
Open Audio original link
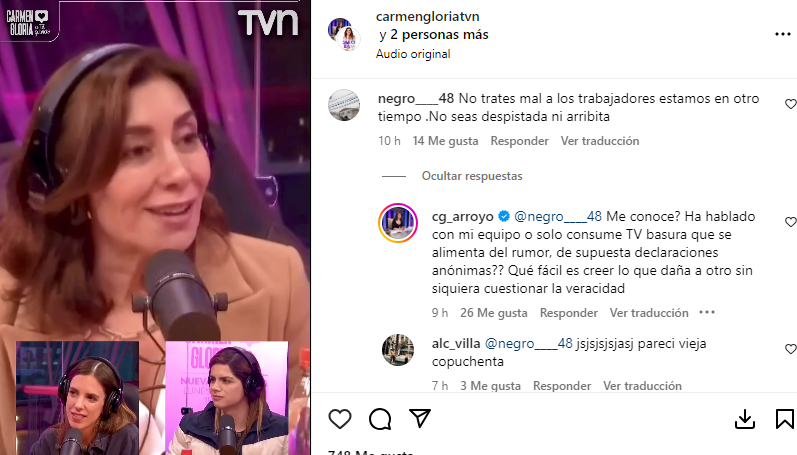pyautogui.click(x=413, y=54)
